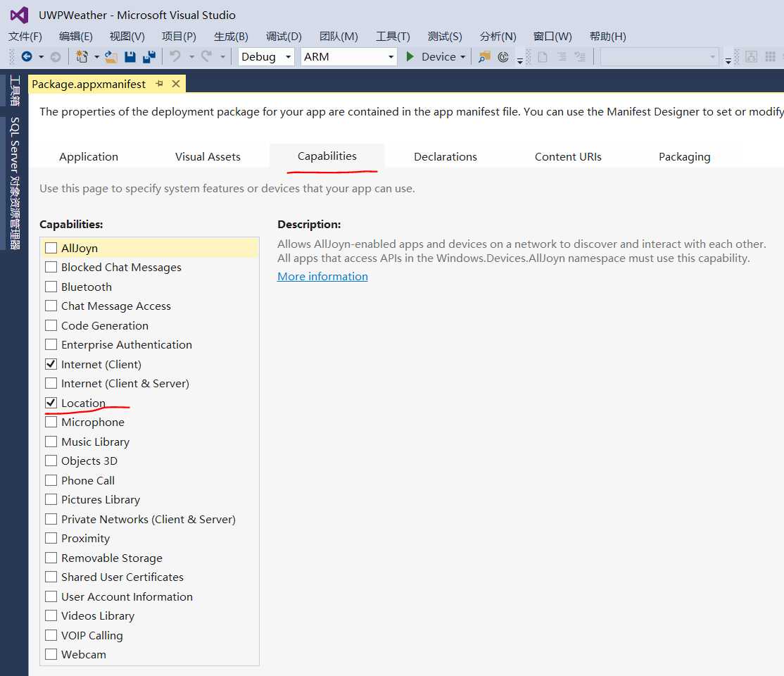Click the Find in Files folder icon
The width and height of the screenshot is (784, 676).
(484, 57)
